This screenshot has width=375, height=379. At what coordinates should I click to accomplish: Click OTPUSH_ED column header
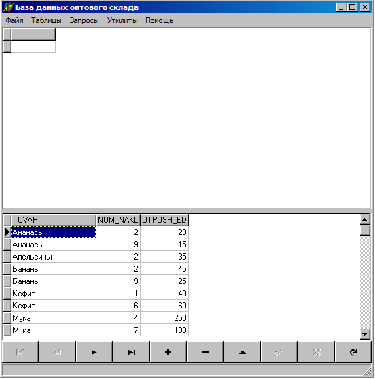click(165, 220)
